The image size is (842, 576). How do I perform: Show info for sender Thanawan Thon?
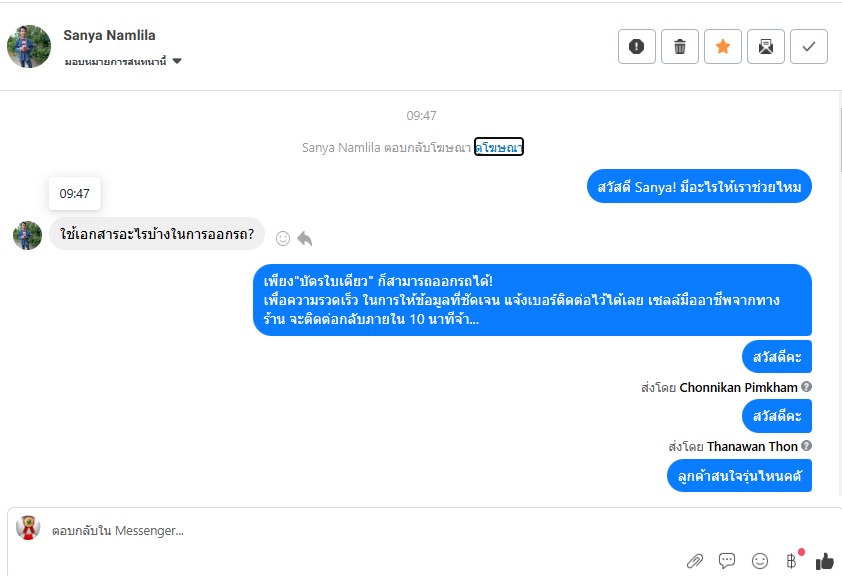[806, 446]
